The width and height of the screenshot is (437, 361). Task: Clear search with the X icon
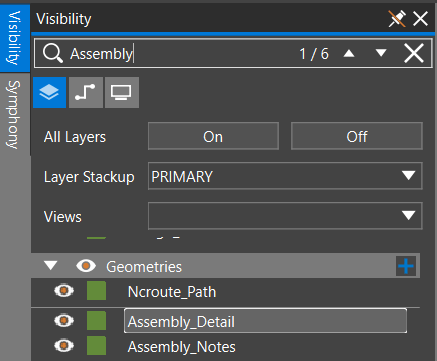[x=414, y=53]
